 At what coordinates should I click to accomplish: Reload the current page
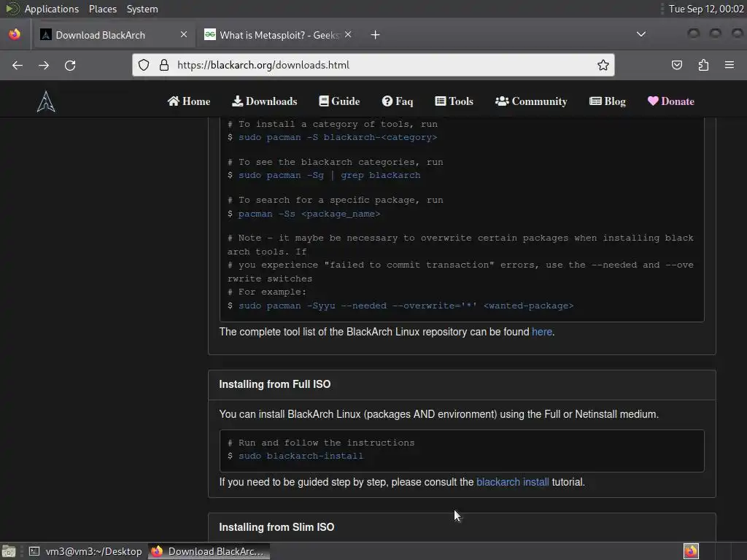70,65
